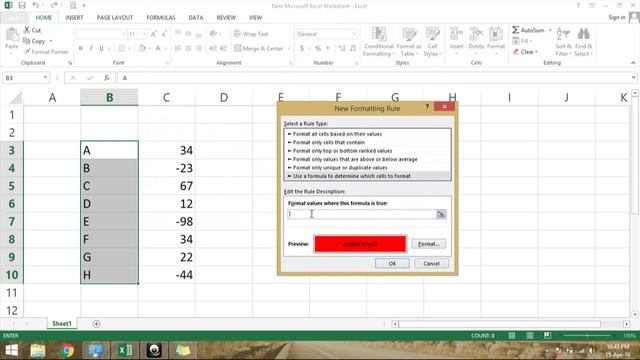
Task: Click the Delete cells icon
Action: (476, 33)
